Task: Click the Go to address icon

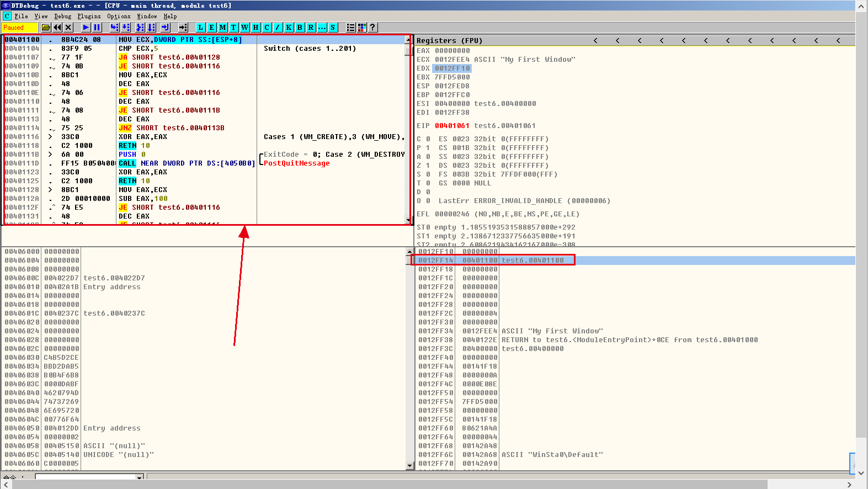Action: pos(183,27)
